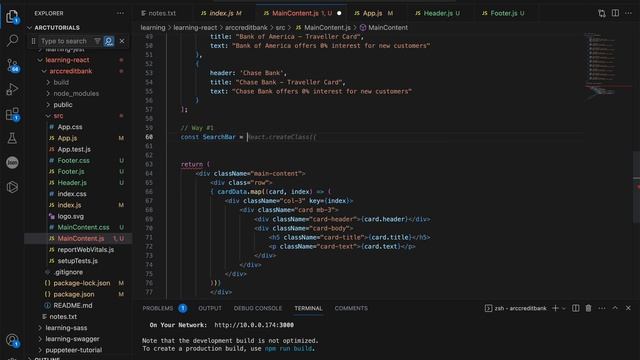This screenshot has height=360, width=640.
Task: Open logo.svg in the file tree
Action: 70,216
